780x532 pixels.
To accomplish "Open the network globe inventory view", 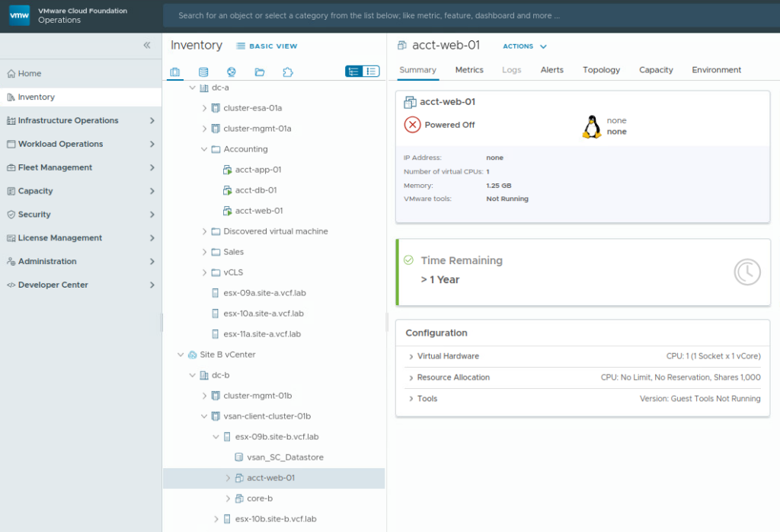I will coord(231,72).
